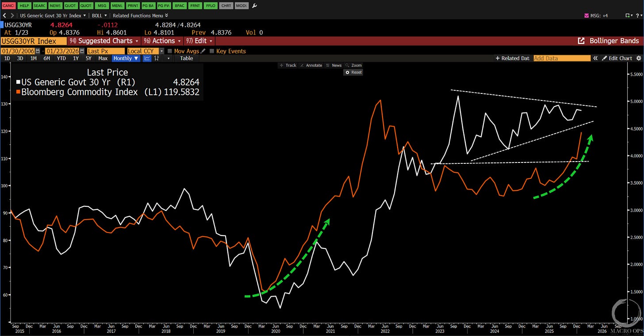
Task: Click the green SEARC key
Action: pos(40,6)
